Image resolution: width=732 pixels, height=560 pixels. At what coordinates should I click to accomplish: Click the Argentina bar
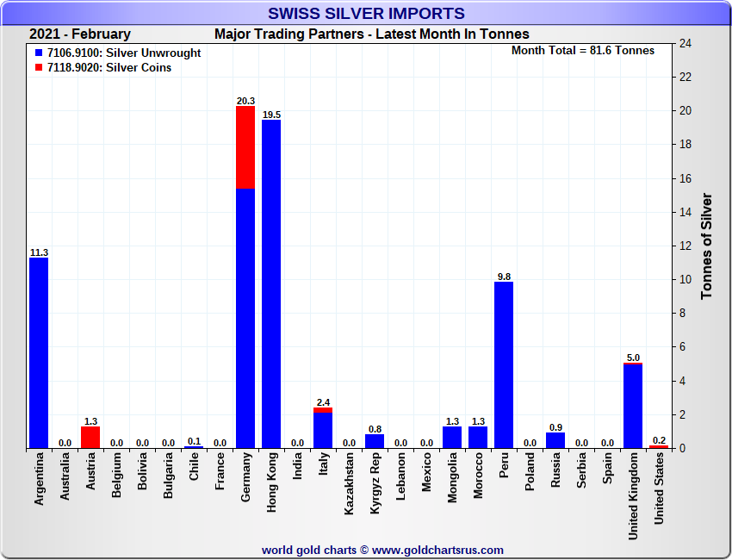(39, 353)
